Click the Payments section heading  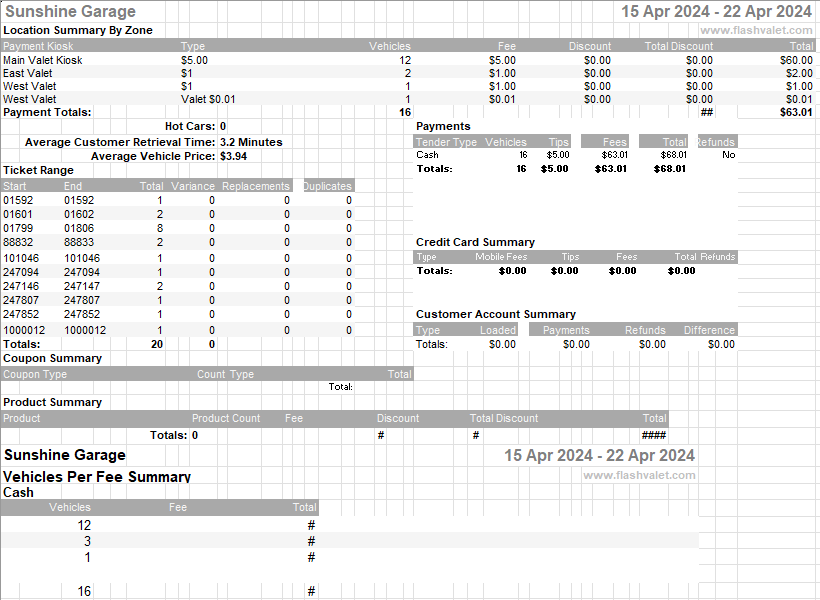point(443,126)
